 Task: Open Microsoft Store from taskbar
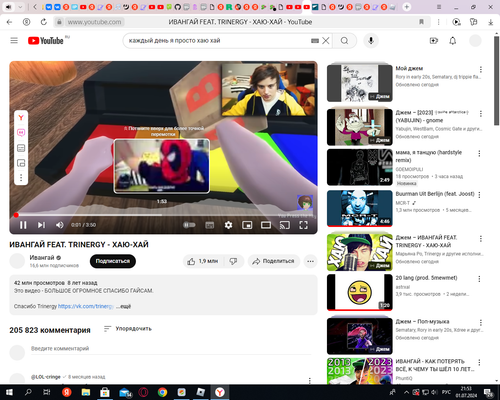click(x=105, y=392)
